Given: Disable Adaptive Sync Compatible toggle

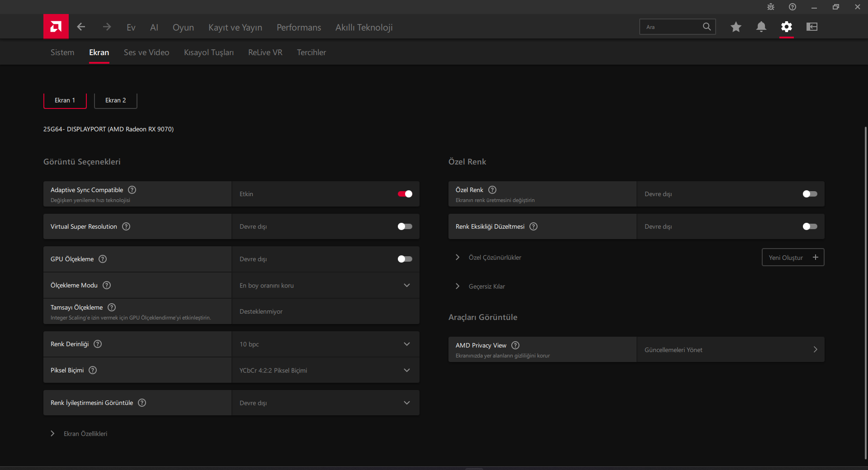Looking at the screenshot, I should coord(405,194).
